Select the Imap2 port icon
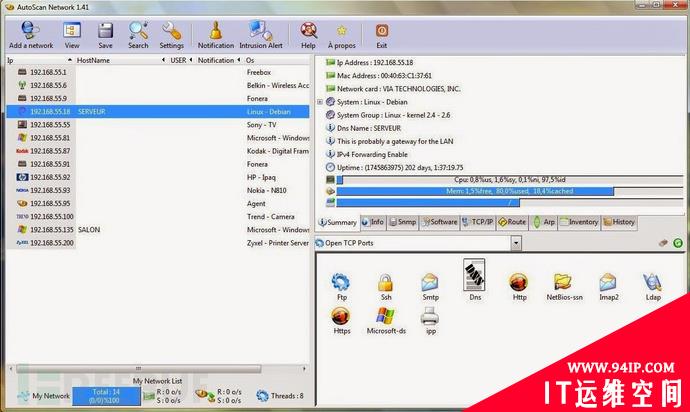Image resolution: width=690 pixels, height=412 pixels. (609, 287)
